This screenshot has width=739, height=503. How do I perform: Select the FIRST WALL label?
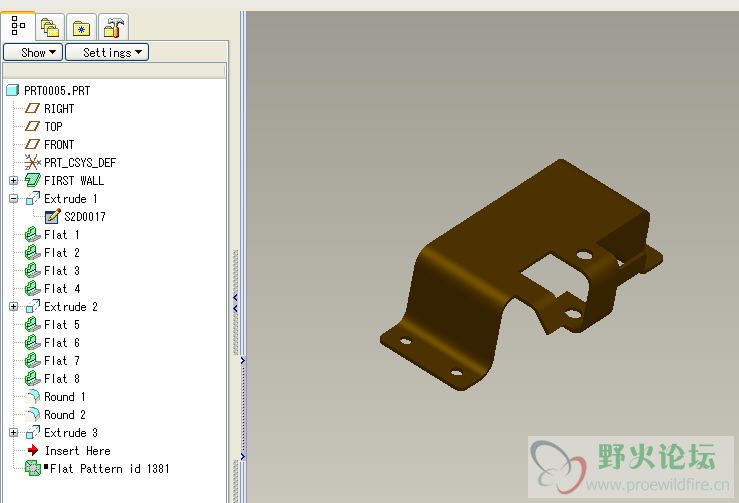tap(74, 181)
